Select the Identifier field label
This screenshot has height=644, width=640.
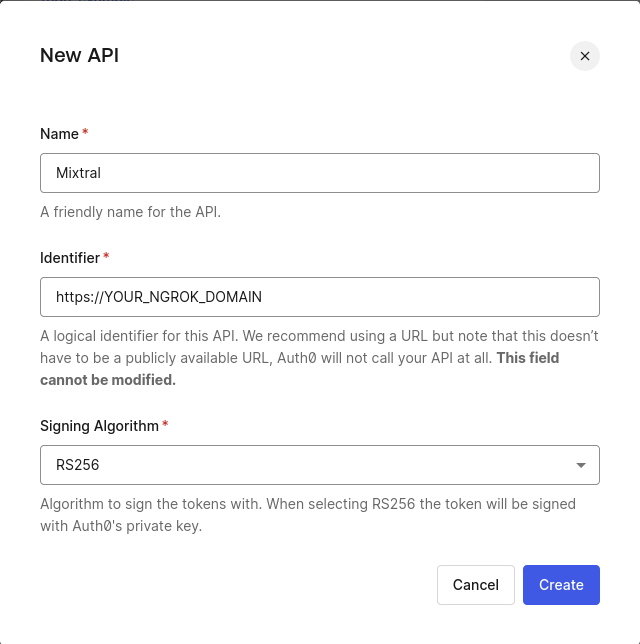click(70, 257)
